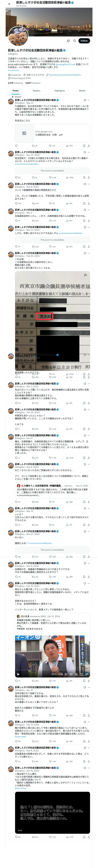Switch to the Replies tab

click(x=36, y=91)
